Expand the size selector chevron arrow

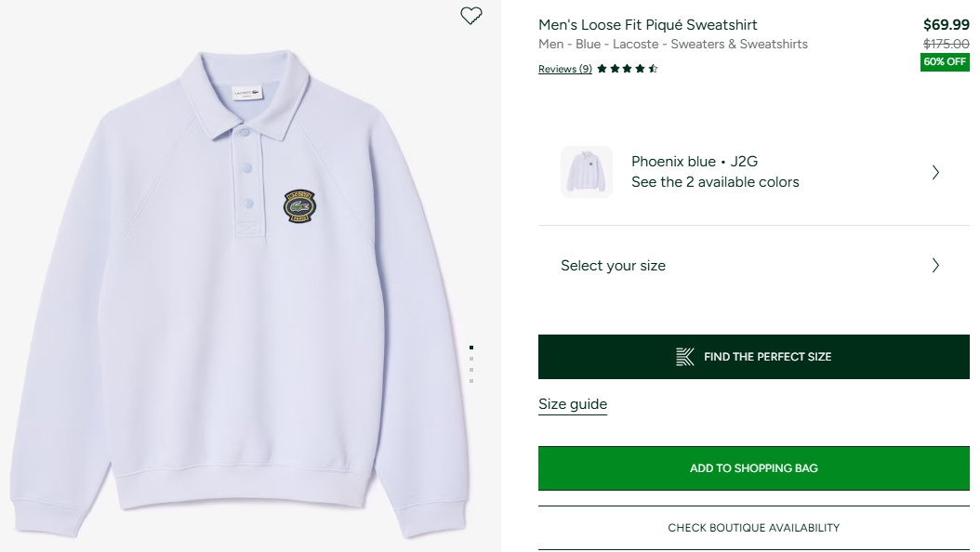[935, 266]
